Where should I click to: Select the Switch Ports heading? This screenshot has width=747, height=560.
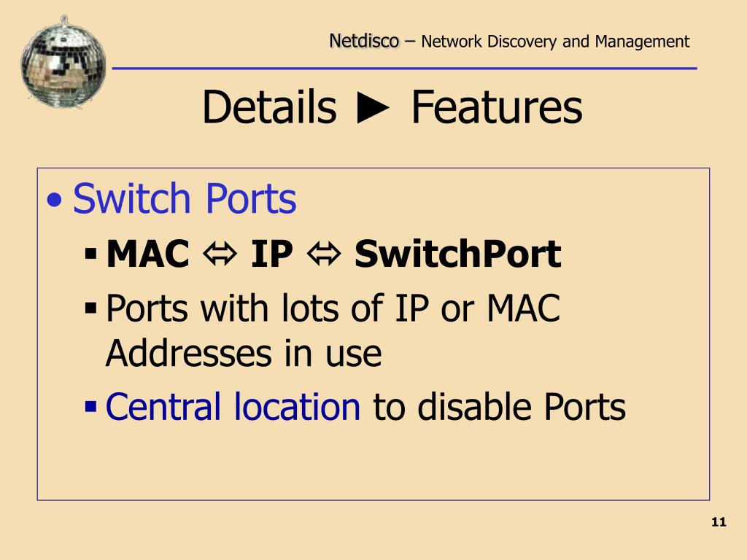click(x=185, y=198)
